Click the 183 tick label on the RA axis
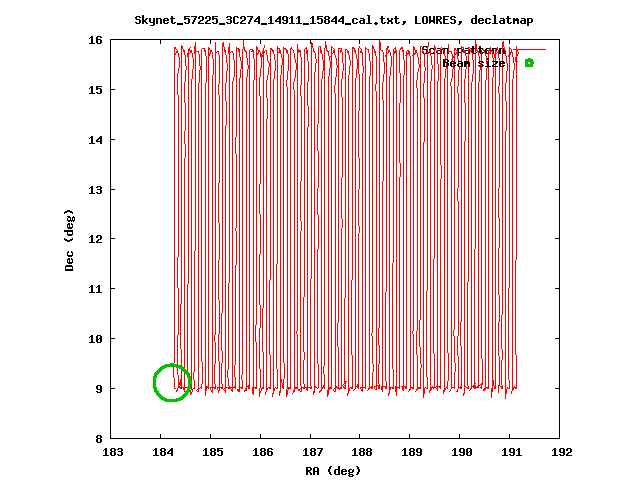The height and width of the screenshot is (480, 640). tap(112, 452)
